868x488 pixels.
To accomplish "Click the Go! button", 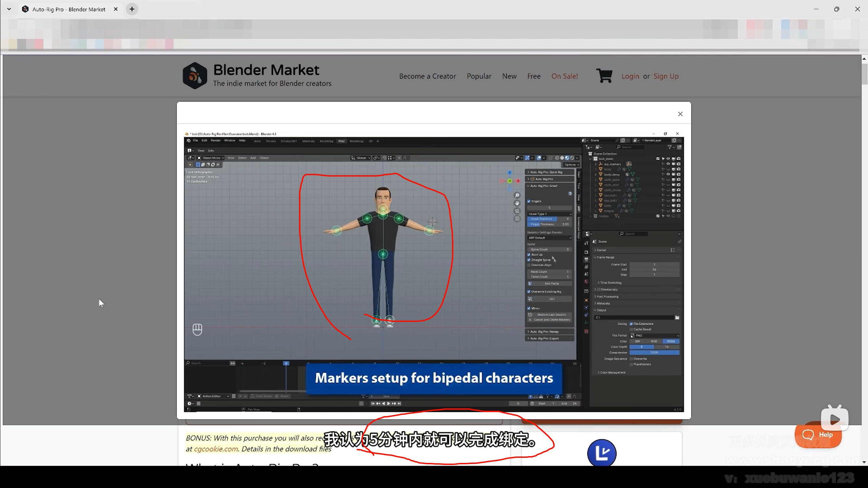I will (549, 299).
